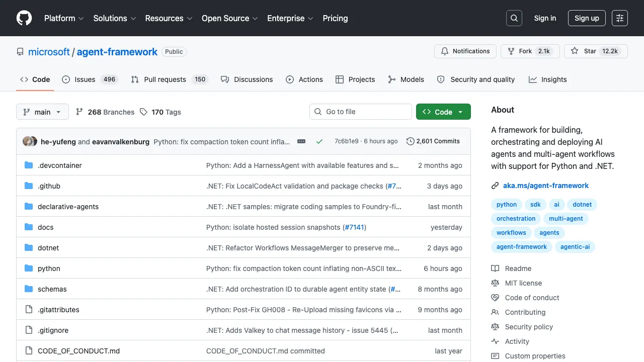Click the Notifications bell button
Image resolution: width=644 pixels, height=362 pixels.
click(x=465, y=51)
